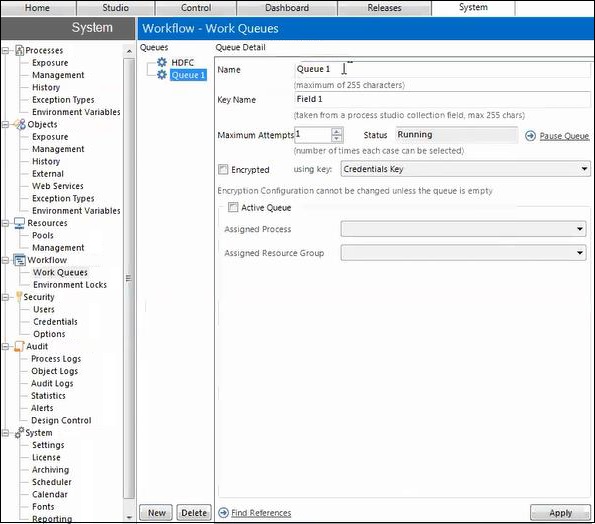Collapse the Workflow tree node

pos(5,260)
